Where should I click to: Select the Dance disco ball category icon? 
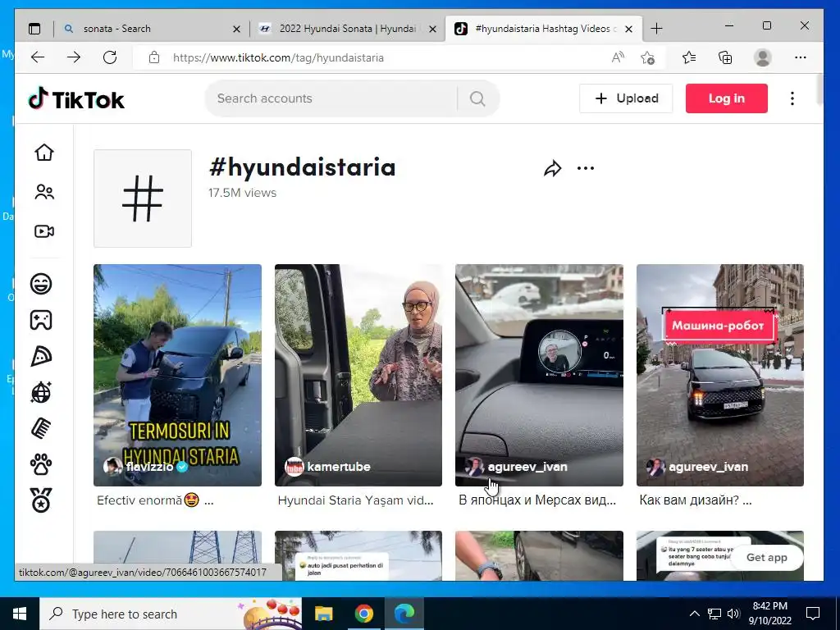coord(41,392)
